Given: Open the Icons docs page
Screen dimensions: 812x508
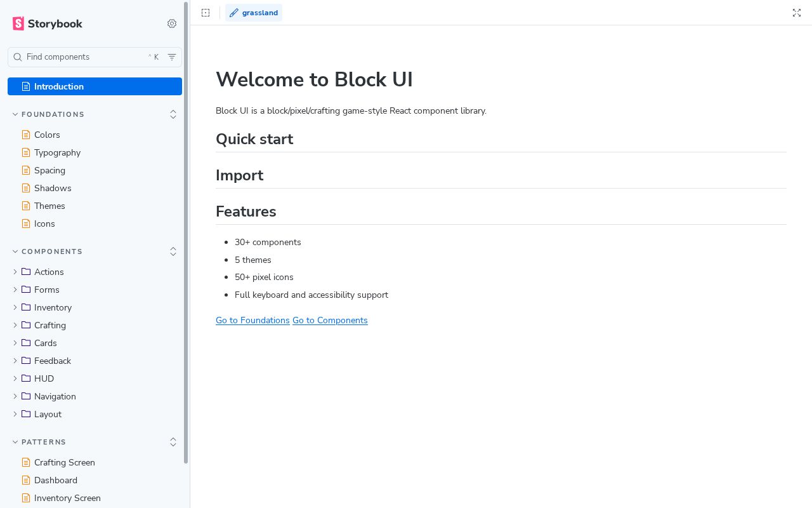Looking at the screenshot, I should click(95, 224).
